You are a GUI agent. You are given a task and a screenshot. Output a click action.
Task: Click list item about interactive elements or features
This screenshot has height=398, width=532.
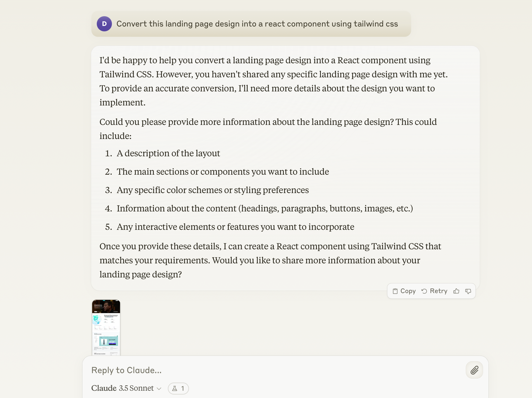coord(235,227)
